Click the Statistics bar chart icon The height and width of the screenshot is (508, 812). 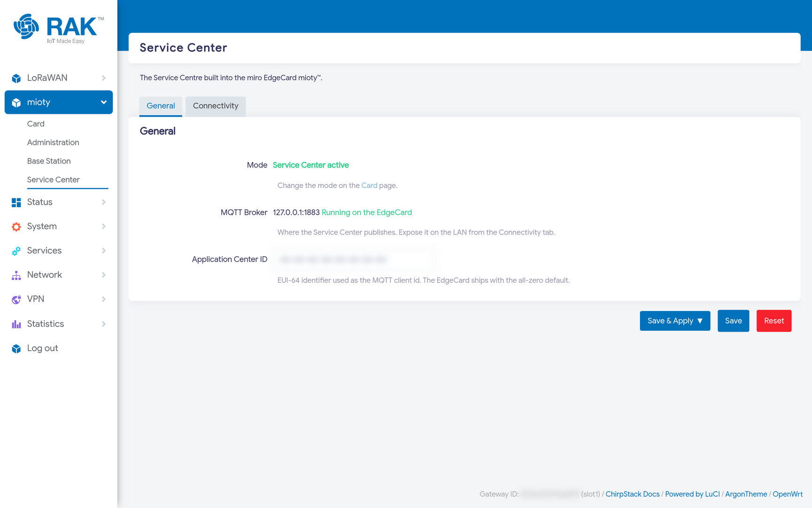pos(16,324)
